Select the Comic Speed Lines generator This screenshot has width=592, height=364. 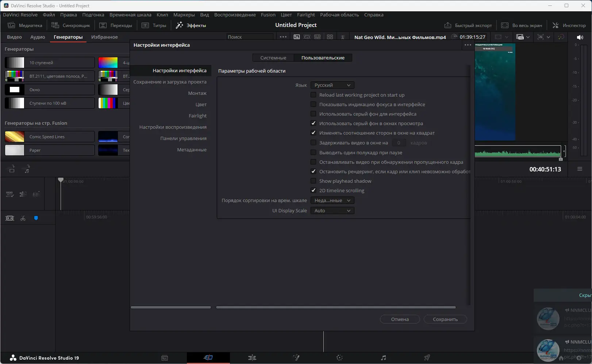click(x=50, y=137)
